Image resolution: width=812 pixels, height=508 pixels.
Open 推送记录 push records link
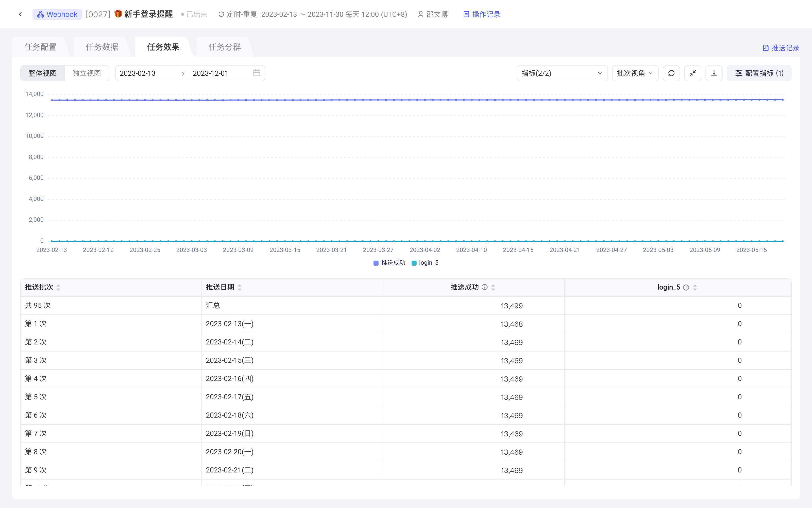point(781,48)
